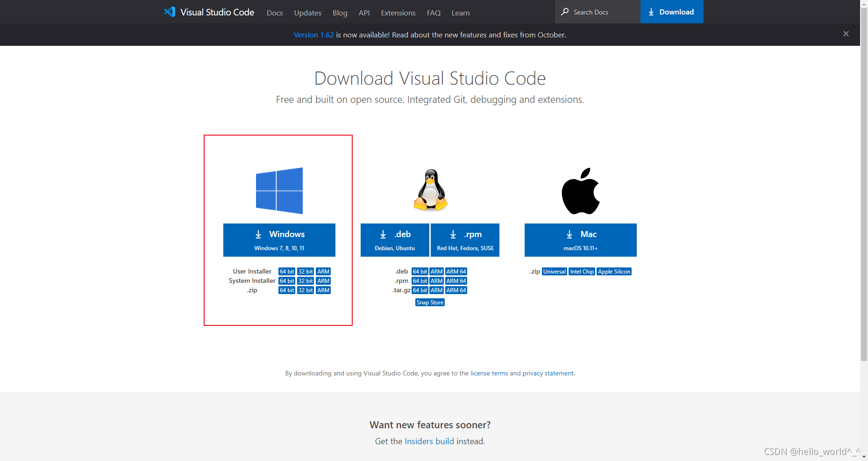Viewport: 868px width, 461px height.
Task: Open the privacy statement link
Action: (x=548, y=373)
